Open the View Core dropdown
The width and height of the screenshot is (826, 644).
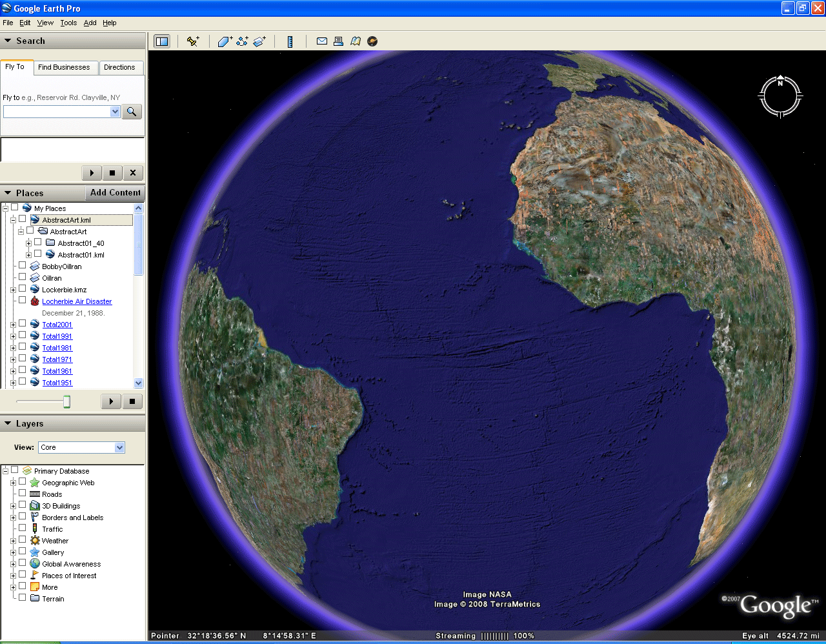(119, 447)
